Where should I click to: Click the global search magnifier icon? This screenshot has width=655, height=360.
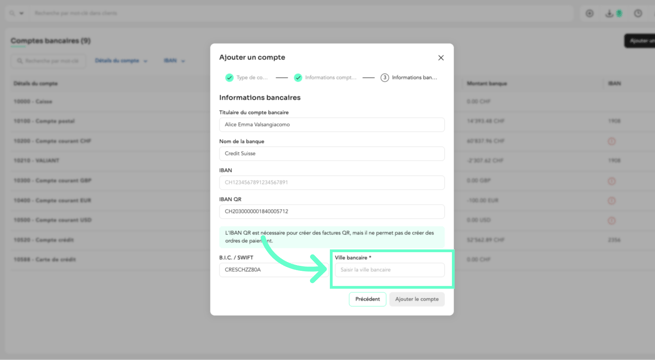point(12,13)
